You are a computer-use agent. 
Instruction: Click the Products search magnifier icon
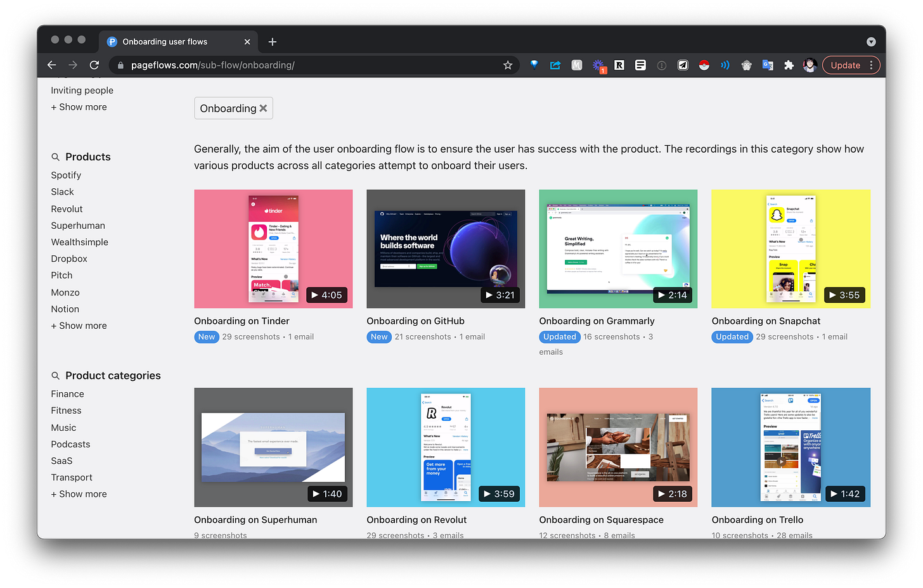[56, 157]
